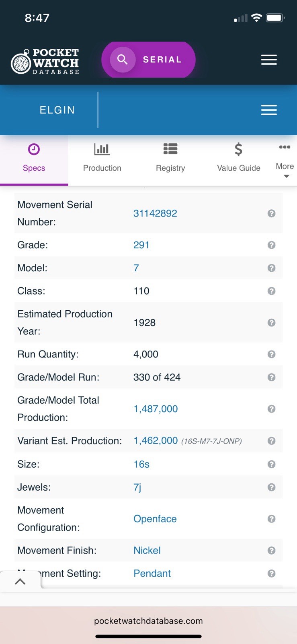Open the 7j jewels link

(137, 487)
